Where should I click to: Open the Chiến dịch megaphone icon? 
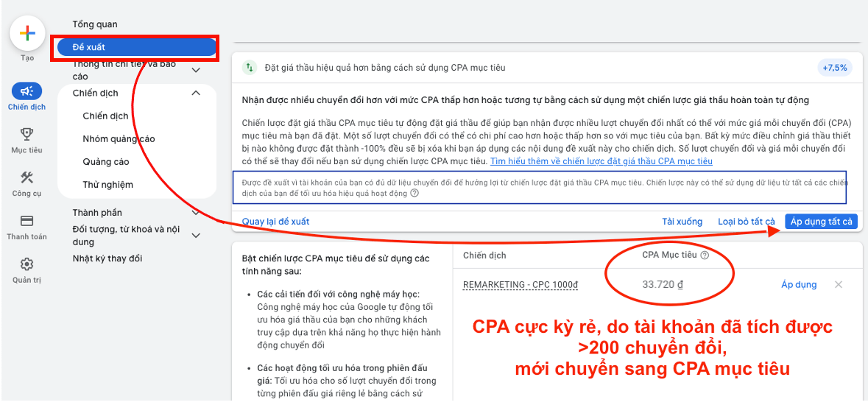[x=27, y=91]
